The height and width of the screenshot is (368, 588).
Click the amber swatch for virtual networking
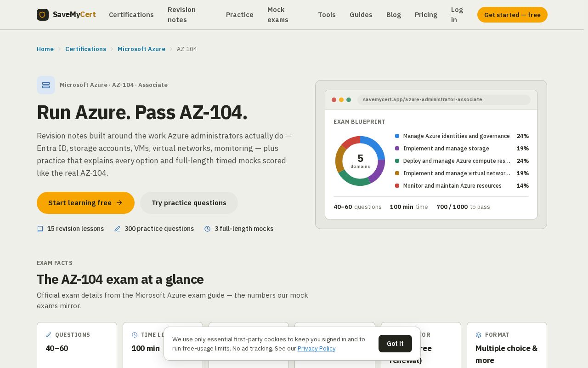coord(397,173)
